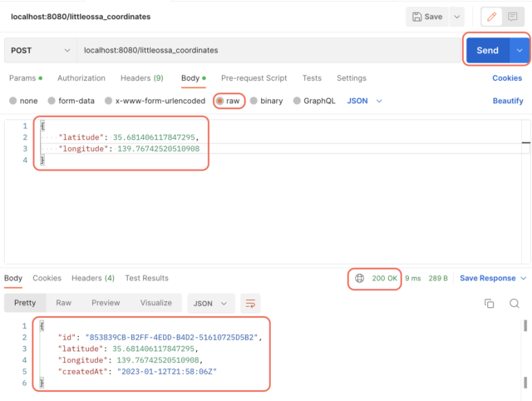Viewport: 532px width, 401px height.
Task: Open the Test Results tab
Action: tap(146, 278)
